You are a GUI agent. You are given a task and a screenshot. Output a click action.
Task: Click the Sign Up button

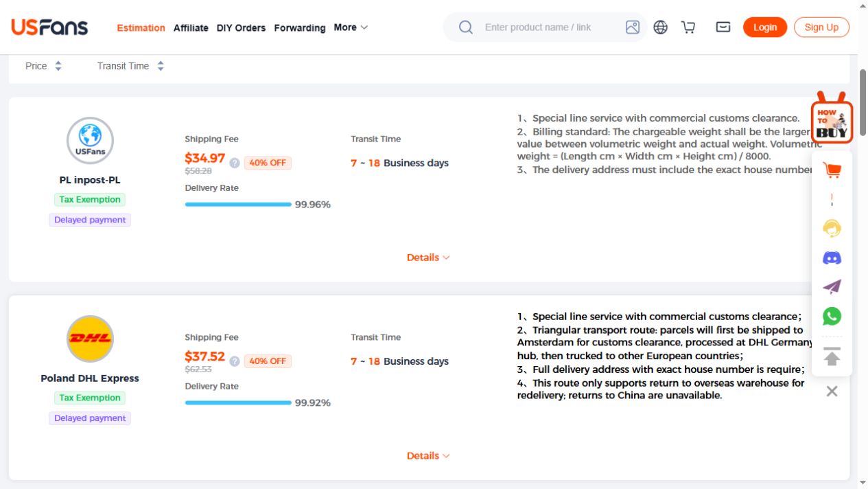821,27
